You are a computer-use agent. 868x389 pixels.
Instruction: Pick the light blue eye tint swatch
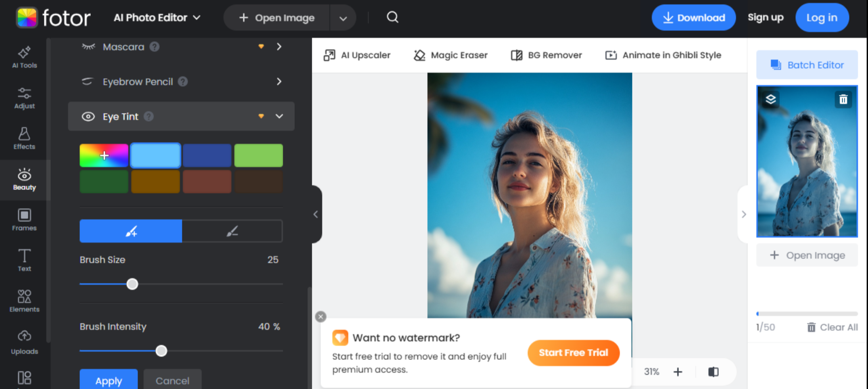click(155, 155)
